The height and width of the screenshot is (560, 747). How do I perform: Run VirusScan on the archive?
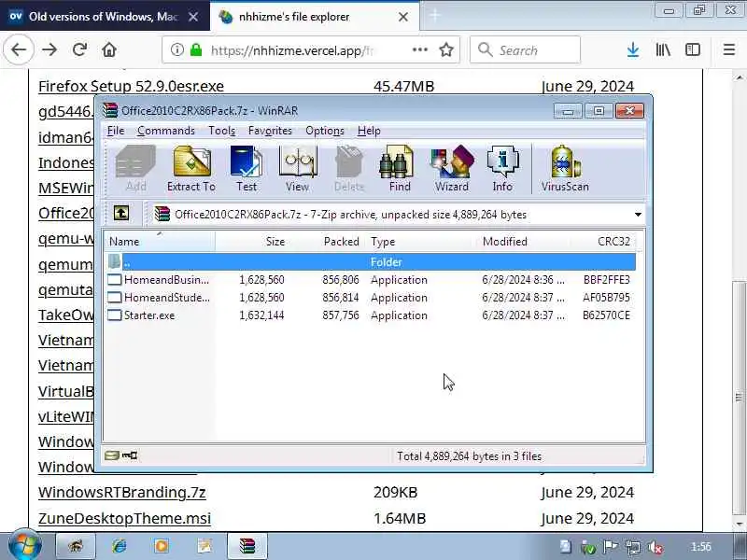coord(565,169)
